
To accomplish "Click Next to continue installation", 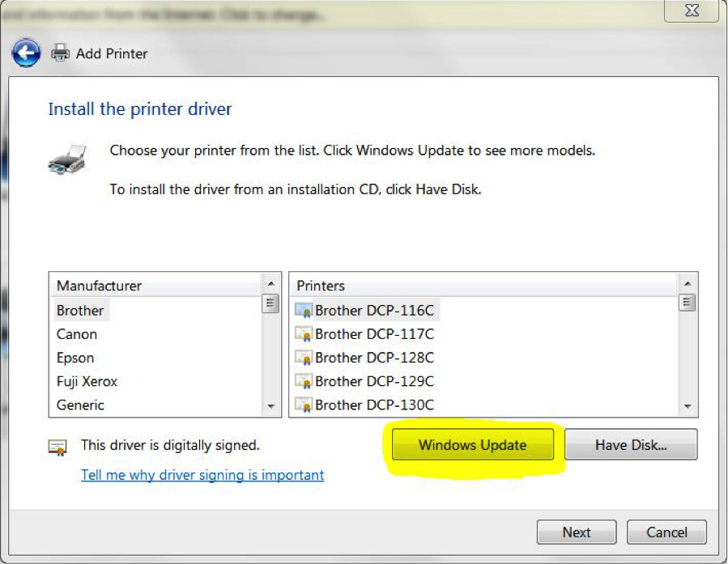I will (577, 532).
